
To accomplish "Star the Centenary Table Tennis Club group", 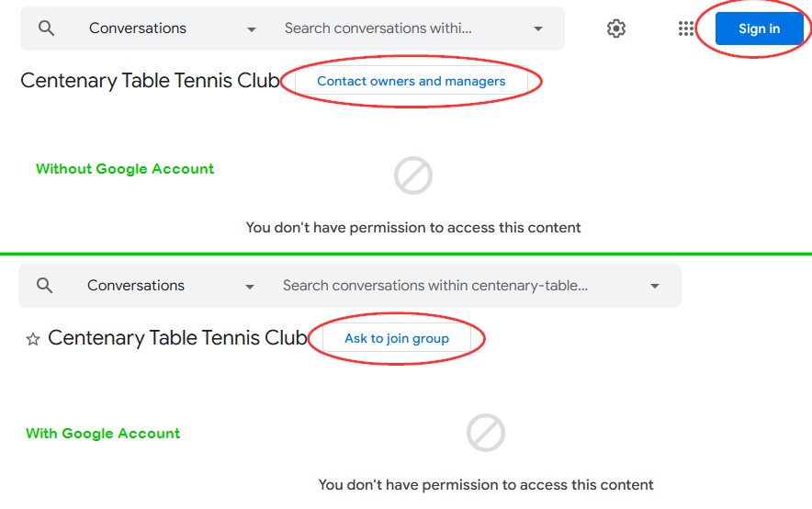I will tap(33, 339).
